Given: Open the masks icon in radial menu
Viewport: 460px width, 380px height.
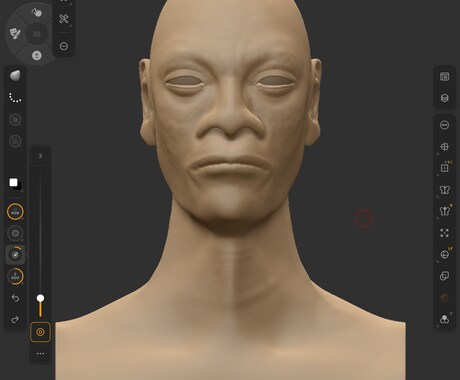Looking at the screenshot, I should [15, 33].
